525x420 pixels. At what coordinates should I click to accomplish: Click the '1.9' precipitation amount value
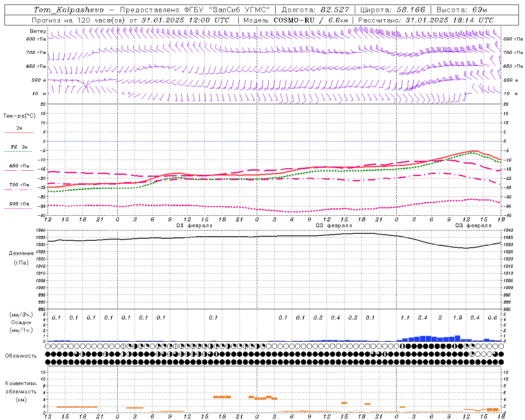457,318
